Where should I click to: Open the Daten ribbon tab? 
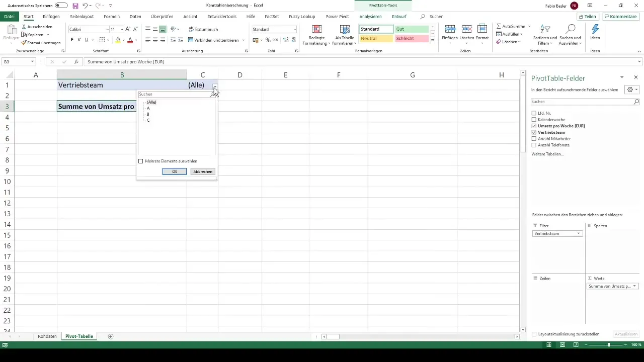pos(135,17)
